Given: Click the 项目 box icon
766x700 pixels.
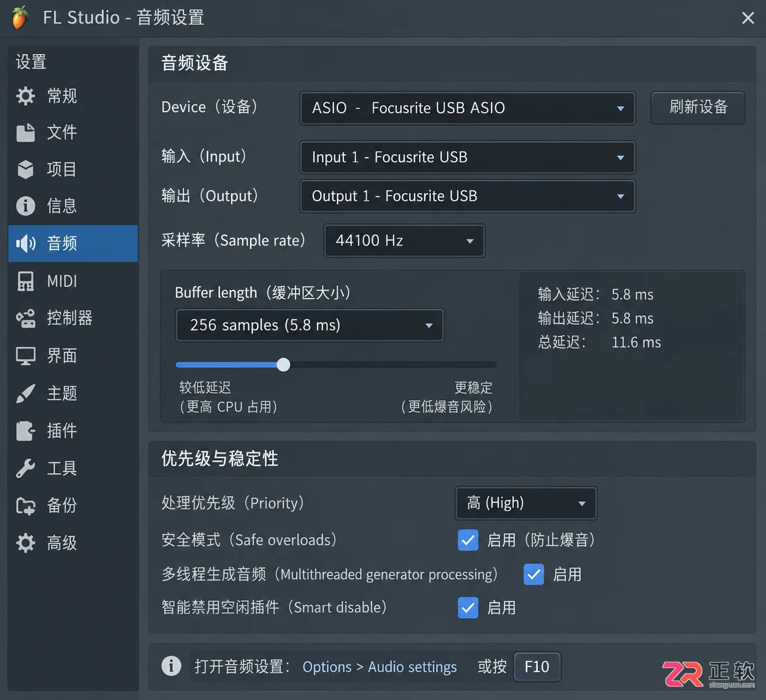Looking at the screenshot, I should [x=26, y=169].
